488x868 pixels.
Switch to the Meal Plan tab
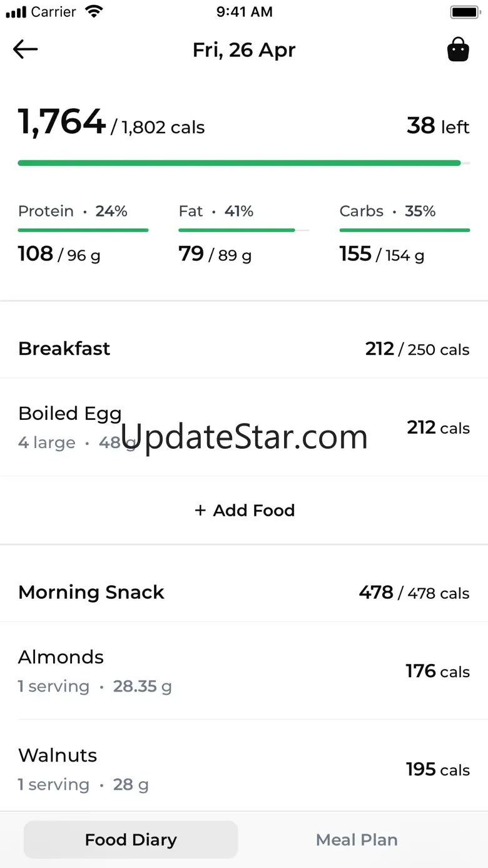[x=357, y=840]
